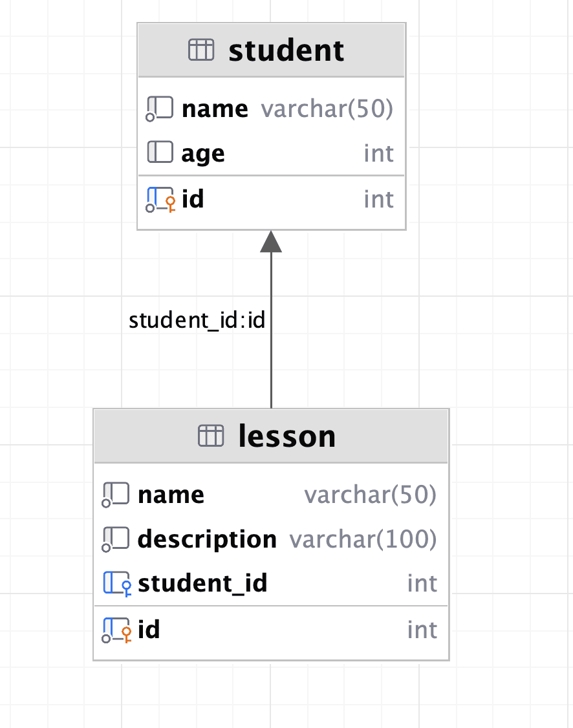
Task: Select the student_id column name in lesson
Action: click(203, 583)
